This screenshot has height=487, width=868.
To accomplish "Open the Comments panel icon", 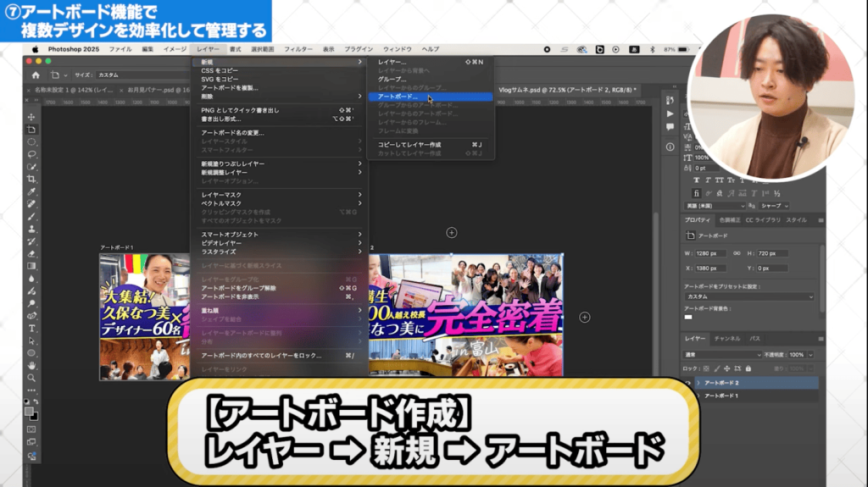I will point(670,127).
